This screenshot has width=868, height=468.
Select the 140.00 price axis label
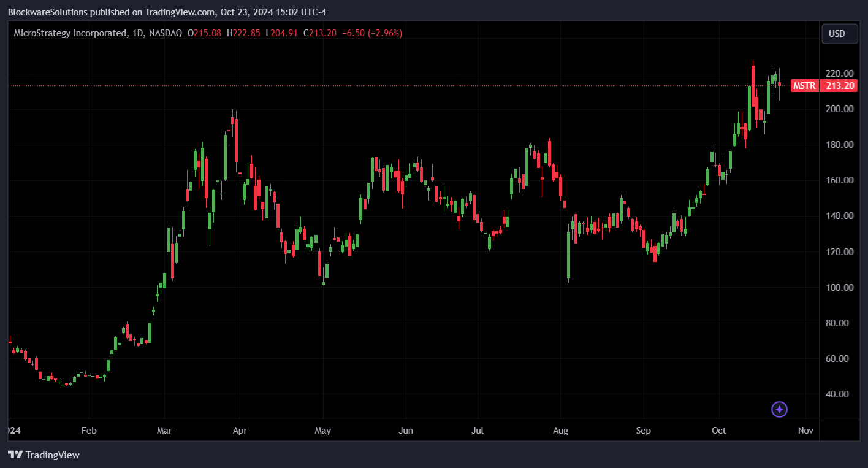(x=840, y=215)
